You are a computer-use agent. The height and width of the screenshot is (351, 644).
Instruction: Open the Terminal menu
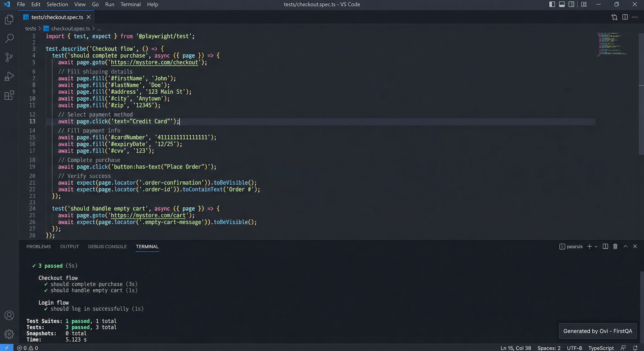point(131,4)
